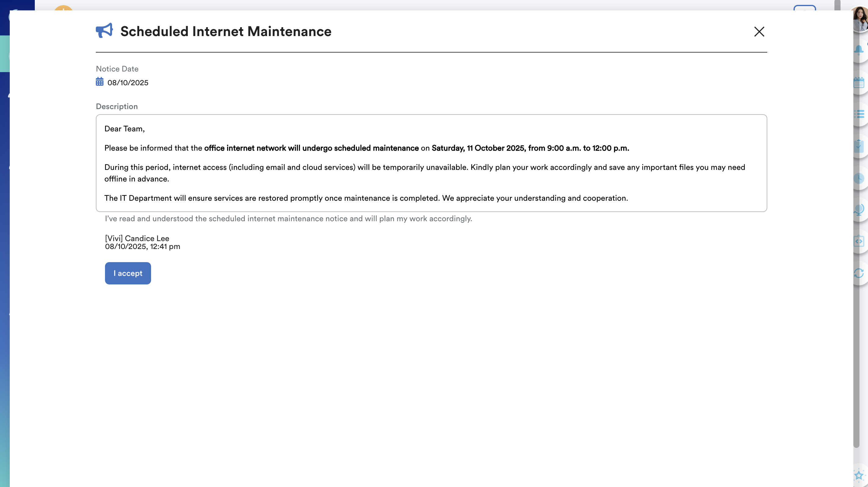This screenshot has height=487, width=868.
Task: Close the Scheduled Internet Maintenance dialog
Action: coord(759,32)
